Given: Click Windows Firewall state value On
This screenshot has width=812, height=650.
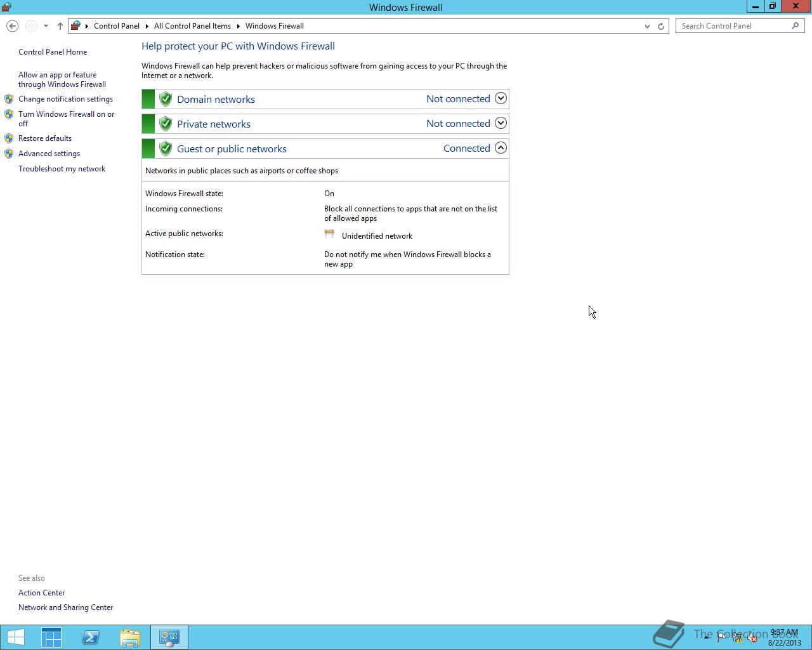Looking at the screenshot, I should [x=329, y=194].
